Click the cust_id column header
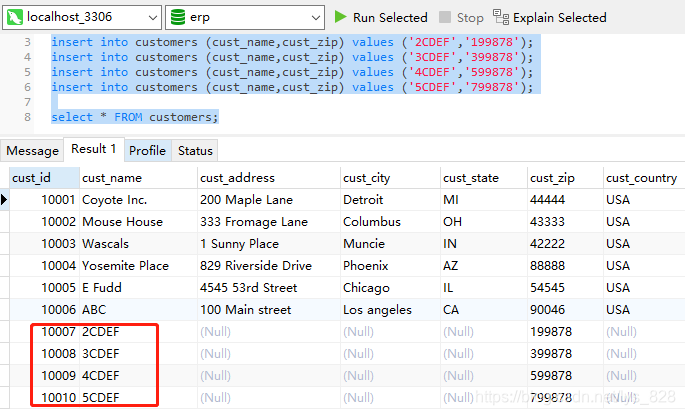The height and width of the screenshot is (415, 685). pyautogui.click(x=44, y=178)
